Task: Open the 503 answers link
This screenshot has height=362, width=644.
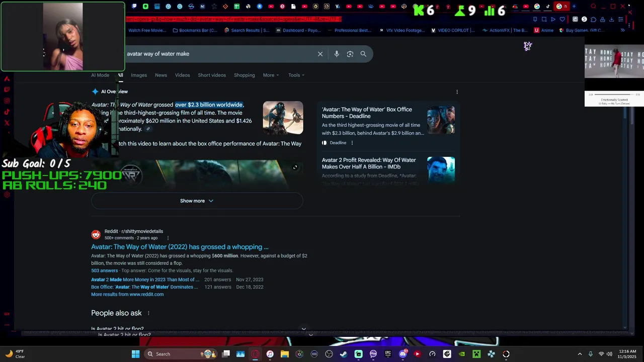Action: tap(104, 270)
